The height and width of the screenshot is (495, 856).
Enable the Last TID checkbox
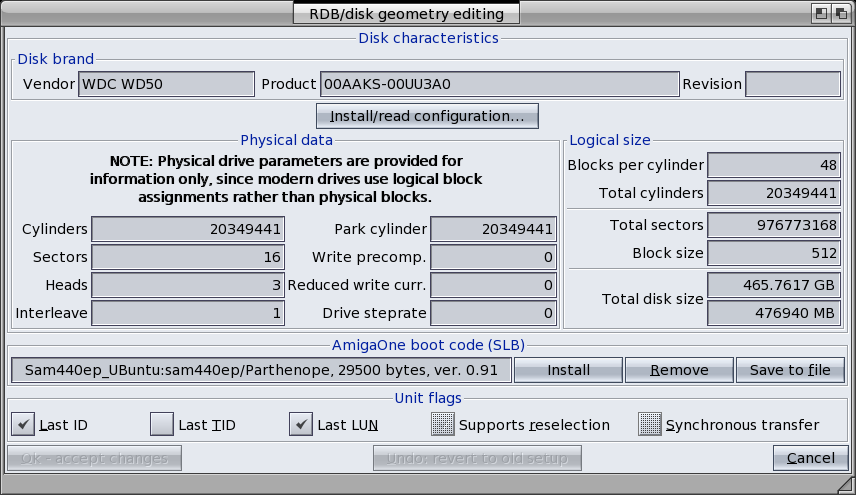click(162, 425)
